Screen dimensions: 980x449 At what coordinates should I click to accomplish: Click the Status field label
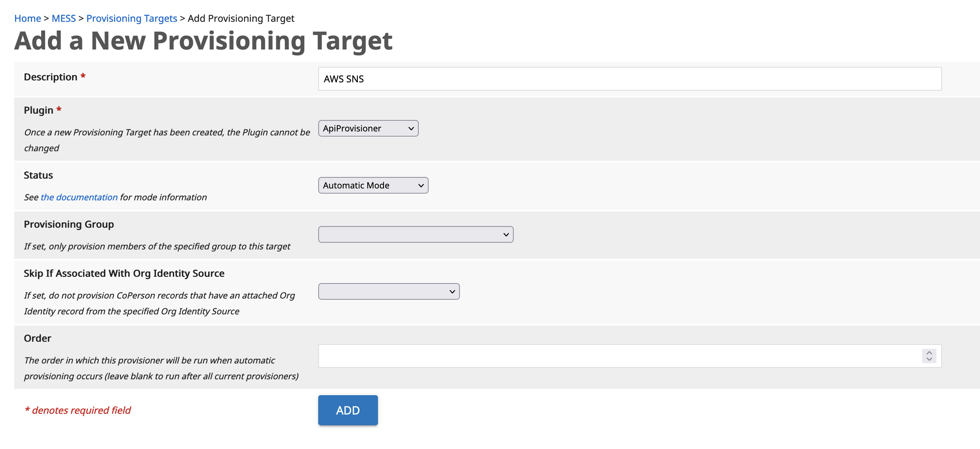[38, 175]
